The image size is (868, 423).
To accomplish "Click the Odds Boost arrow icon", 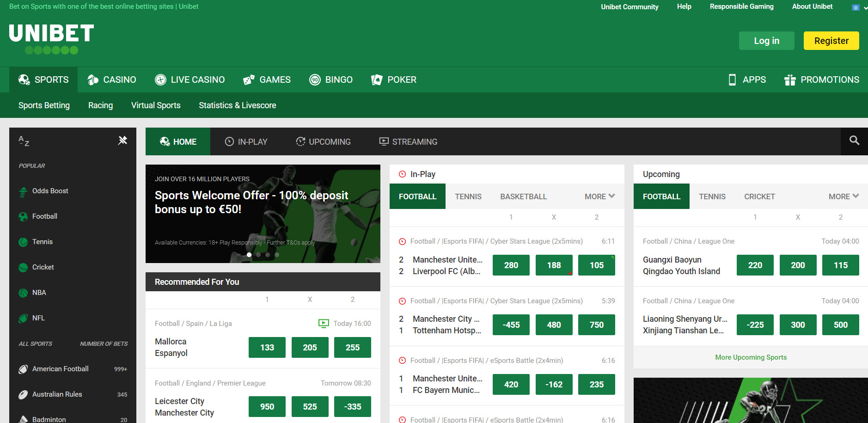I will [23, 191].
